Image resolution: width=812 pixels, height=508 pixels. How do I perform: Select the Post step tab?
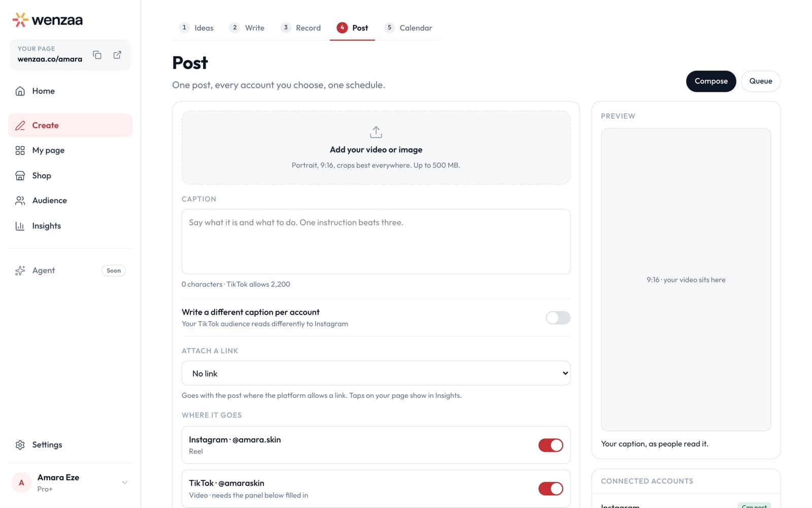coord(352,28)
